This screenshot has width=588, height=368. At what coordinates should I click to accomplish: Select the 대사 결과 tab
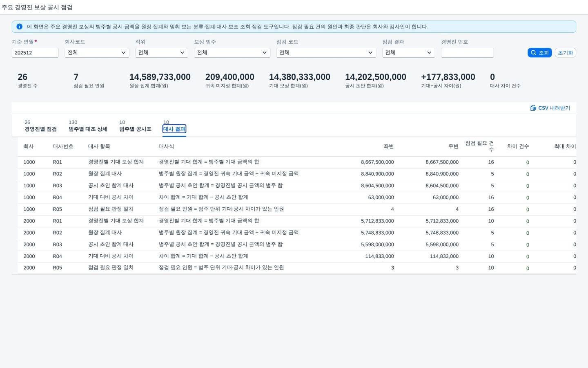point(174,129)
